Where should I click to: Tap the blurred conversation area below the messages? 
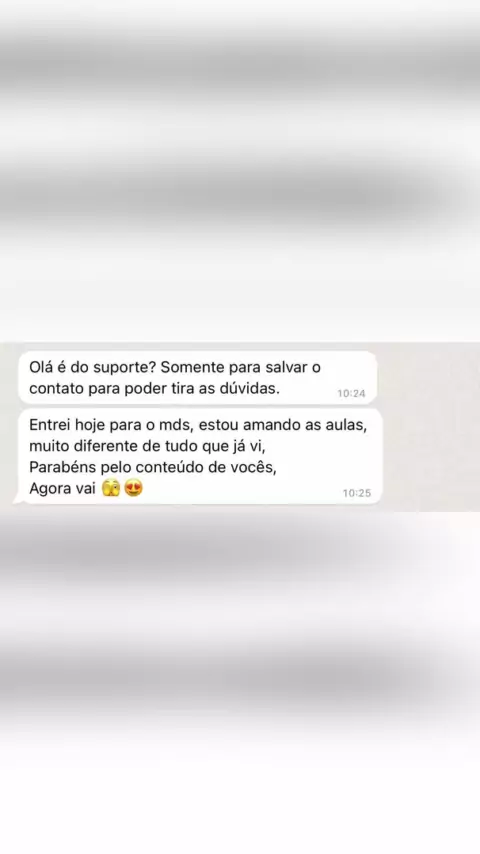click(x=240, y=681)
